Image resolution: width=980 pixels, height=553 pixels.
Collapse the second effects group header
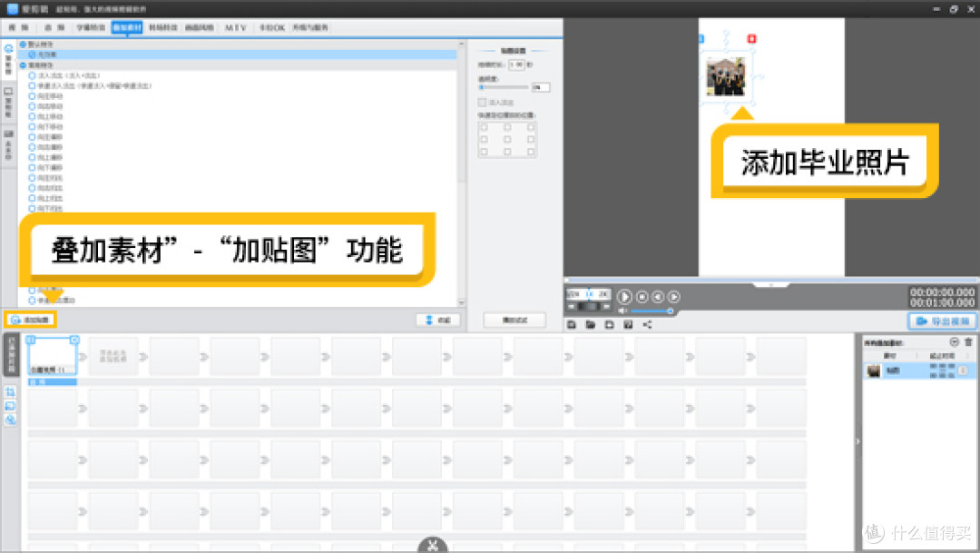[23, 65]
